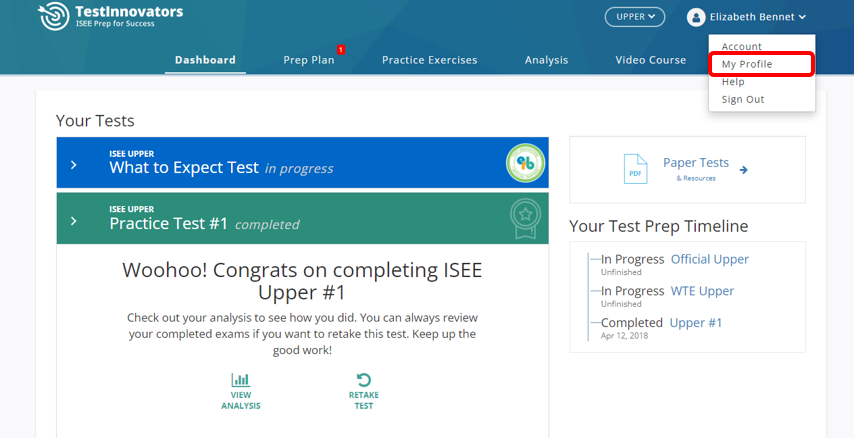The width and height of the screenshot is (854, 438).
Task: Open the Paper Tests & Resources link
Action: [x=696, y=169]
